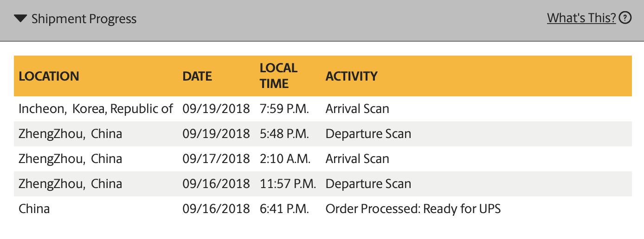
Task: Click the LOCAL TIME column header
Action: 278,76
